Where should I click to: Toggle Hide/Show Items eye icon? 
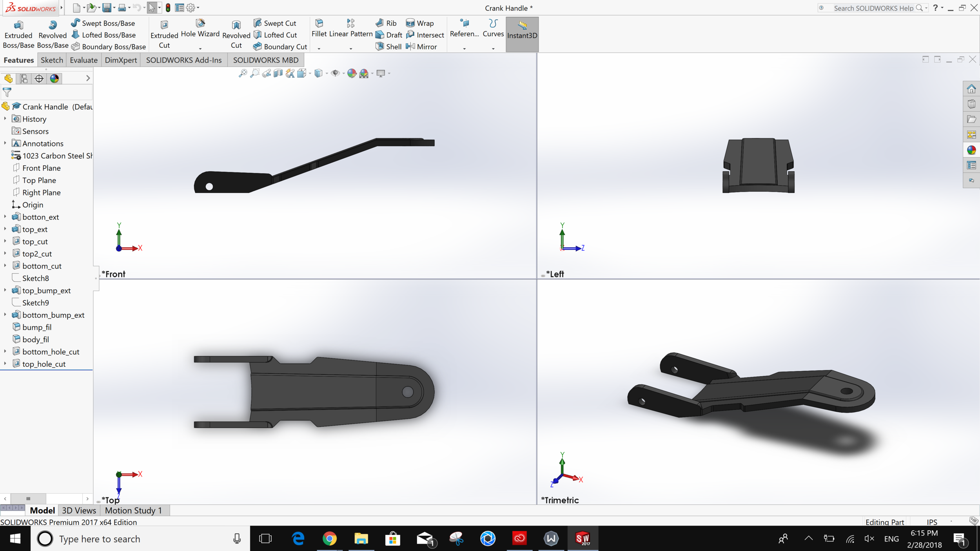336,73
